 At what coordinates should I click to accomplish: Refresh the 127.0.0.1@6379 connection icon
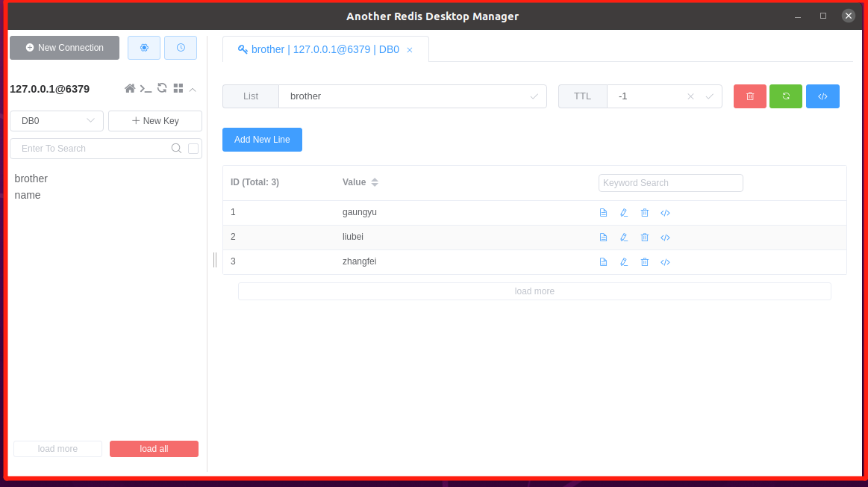click(162, 88)
